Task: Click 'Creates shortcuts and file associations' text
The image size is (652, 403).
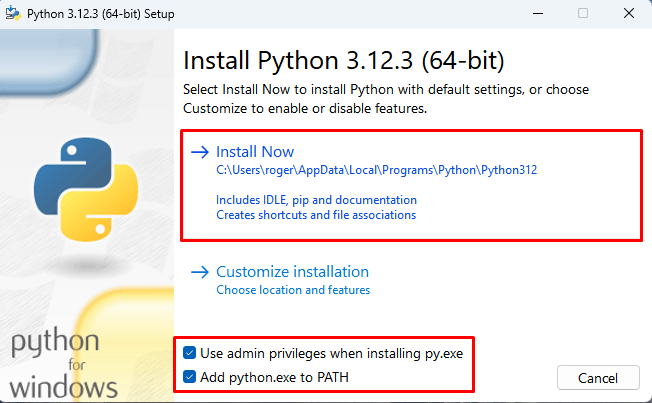Action: pos(316,215)
